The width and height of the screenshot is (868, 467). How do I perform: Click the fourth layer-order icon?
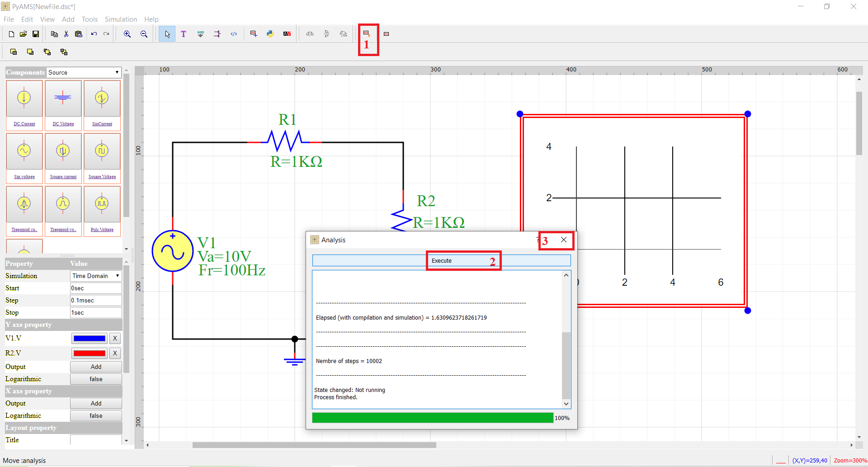(x=64, y=52)
